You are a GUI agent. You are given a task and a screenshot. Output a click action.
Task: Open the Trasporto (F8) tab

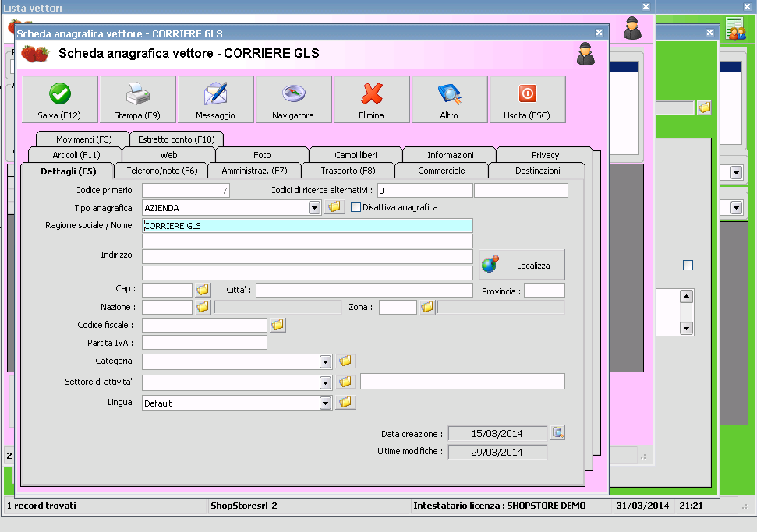click(x=348, y=171)
